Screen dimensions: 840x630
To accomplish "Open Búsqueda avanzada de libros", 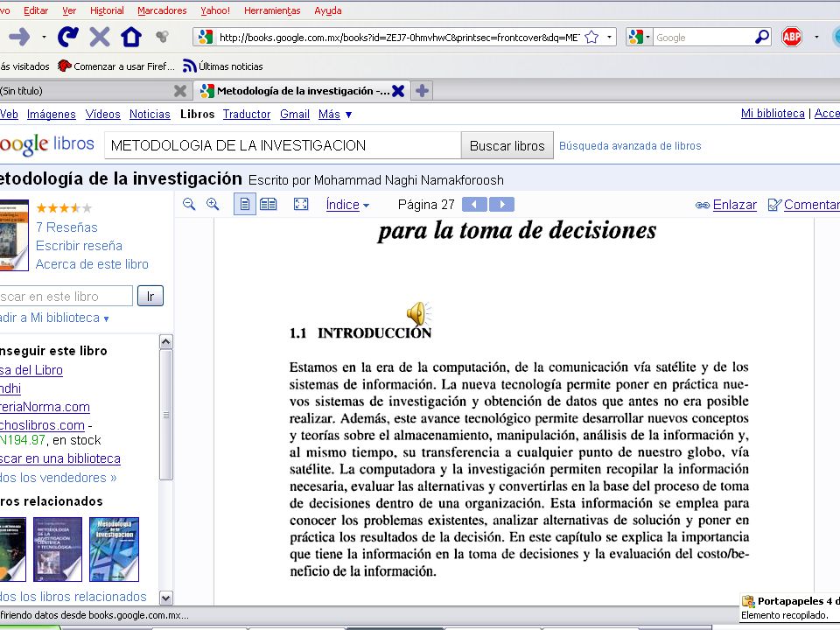I will pos(630,146).
